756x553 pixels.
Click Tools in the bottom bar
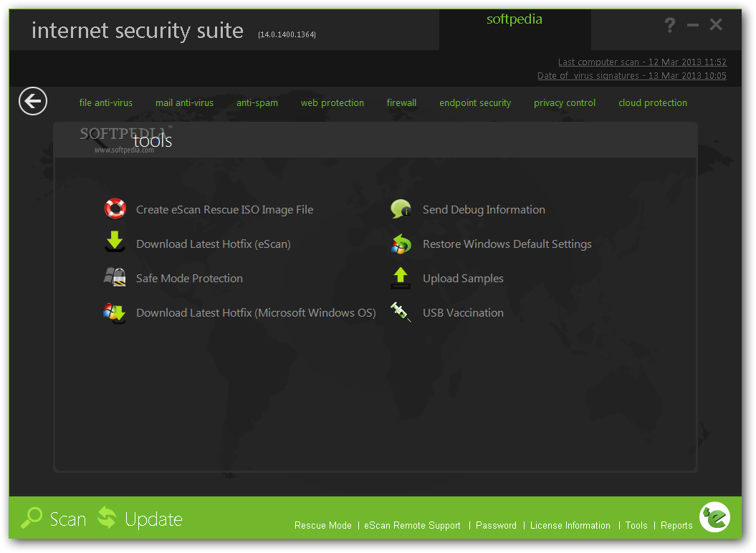coord(636,526)
